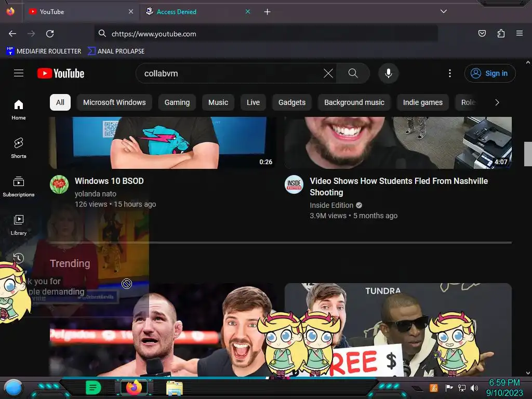This screenshot has width=532, height=399.
Task: Select the Indie games chip
Action: 423,102
